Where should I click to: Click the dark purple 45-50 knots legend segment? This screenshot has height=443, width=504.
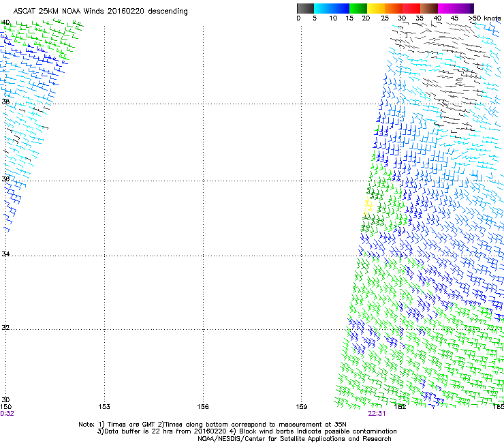(464, 8)
